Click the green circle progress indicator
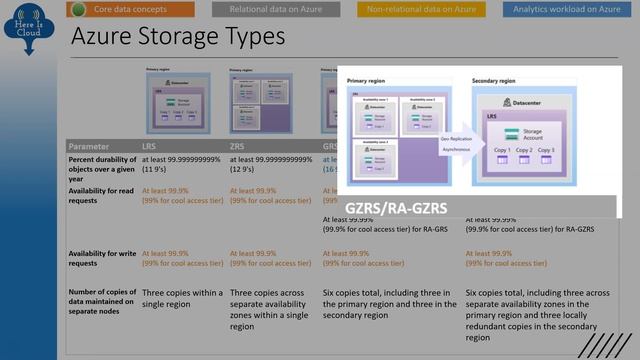Image resolution: width=640 pixels, height=360 pixels. pos(78,9)
